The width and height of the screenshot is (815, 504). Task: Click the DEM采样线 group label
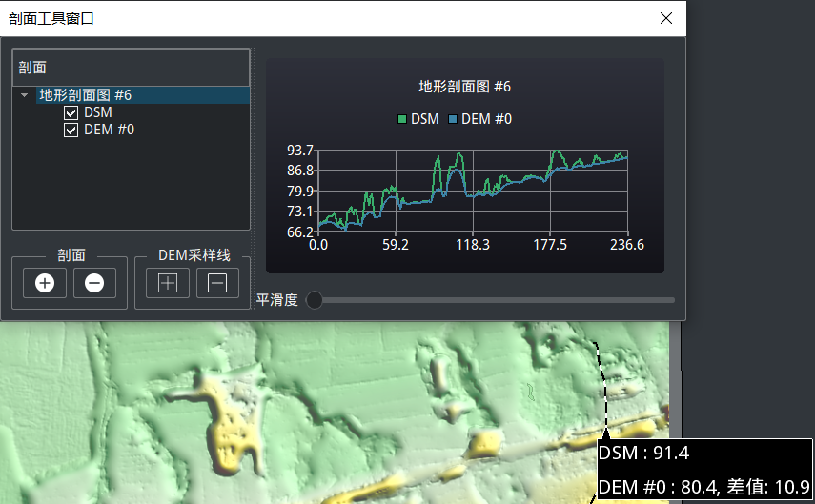194,255
